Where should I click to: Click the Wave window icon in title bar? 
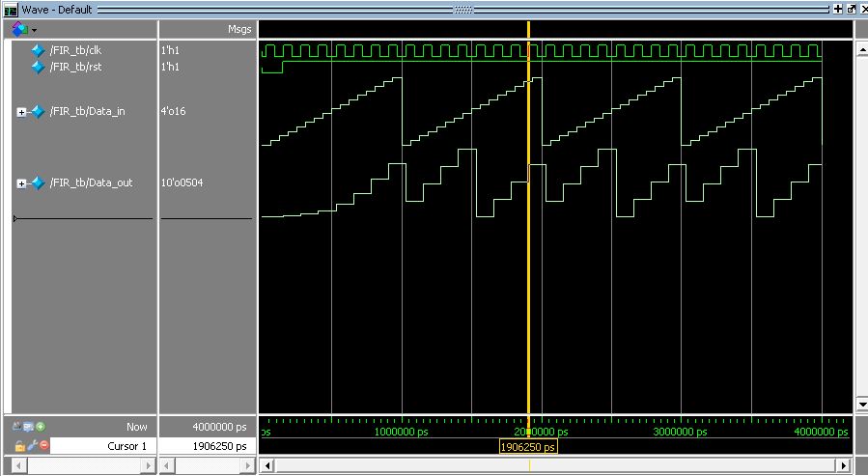(x=11, y=10)
